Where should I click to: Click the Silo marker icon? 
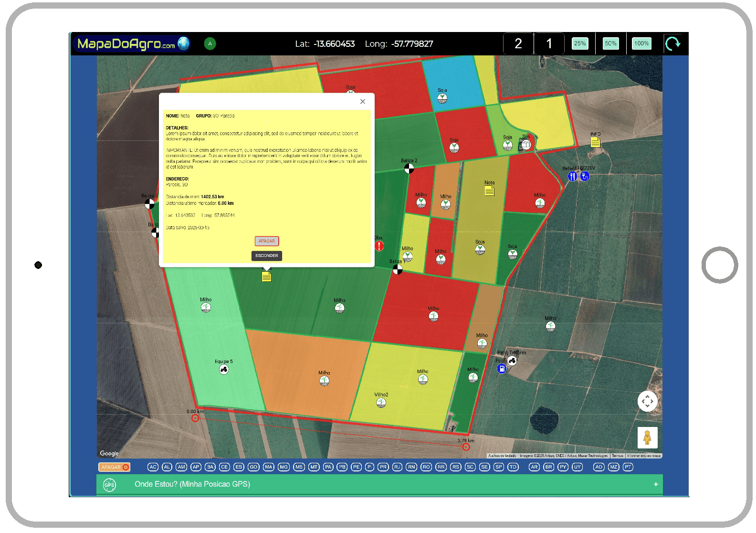[526, 144]
